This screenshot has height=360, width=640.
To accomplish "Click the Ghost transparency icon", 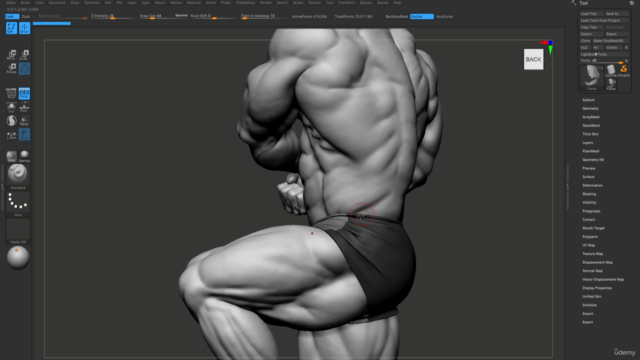I will pyautogui.click(x=24, y=121).
